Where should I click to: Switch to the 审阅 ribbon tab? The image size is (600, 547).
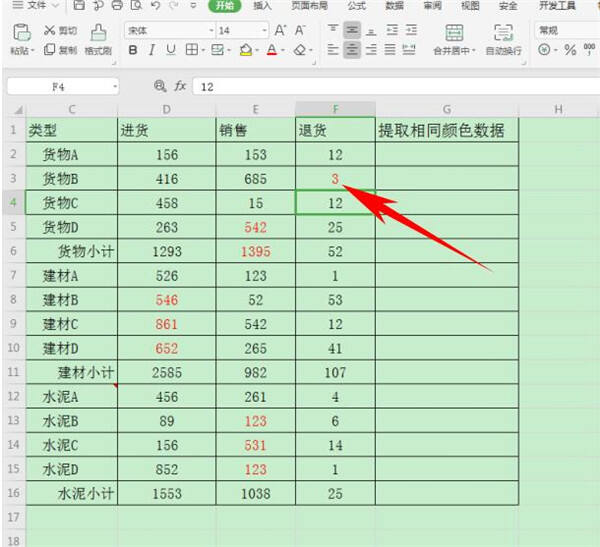click(432, 5)
